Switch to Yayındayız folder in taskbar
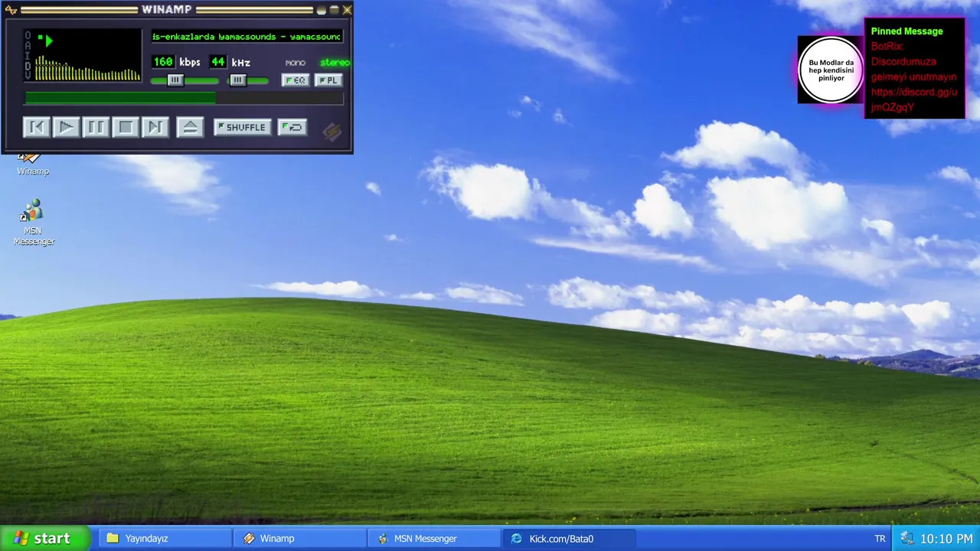The width and height of the screenshot is (980, 551). tap(165, 538)
